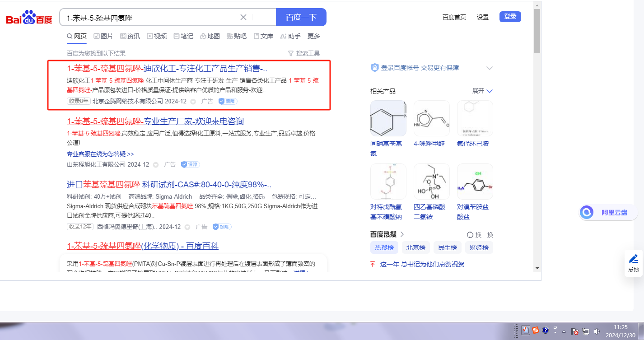
Task: Clear the search box with the X icon
Action: 243,18
